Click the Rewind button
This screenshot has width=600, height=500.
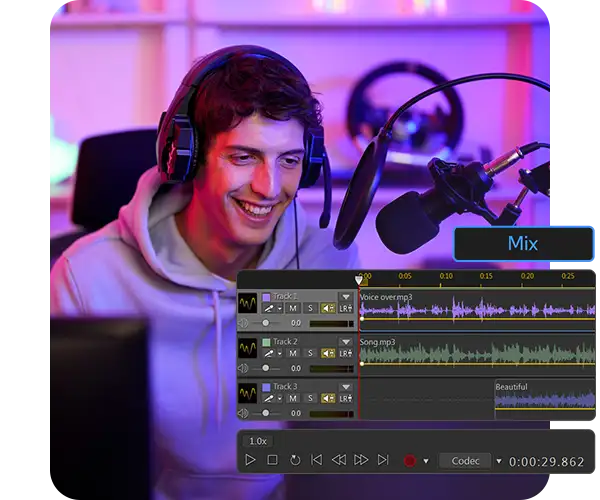(x=339, y=460)
